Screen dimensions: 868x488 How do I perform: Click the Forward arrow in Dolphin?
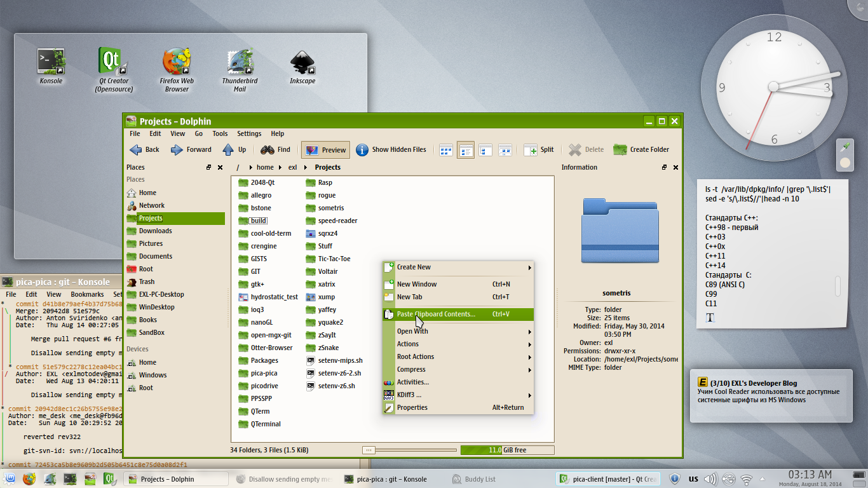click(x=191, y=150)
